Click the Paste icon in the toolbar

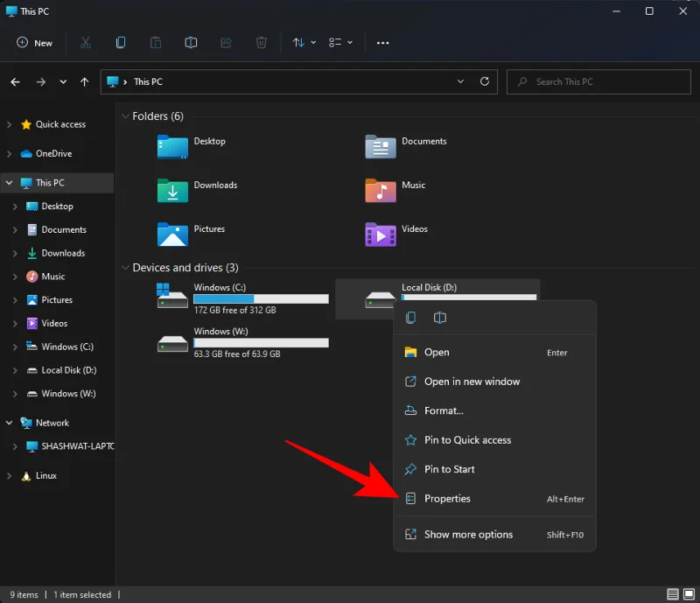[156, 42]
